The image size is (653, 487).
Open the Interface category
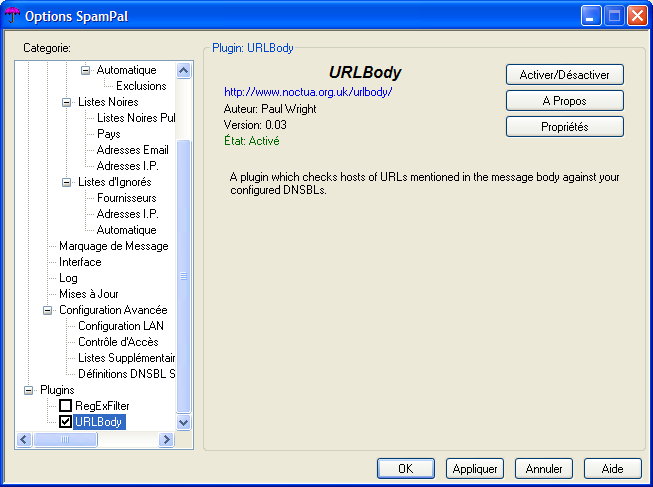[x=80, y=262]
